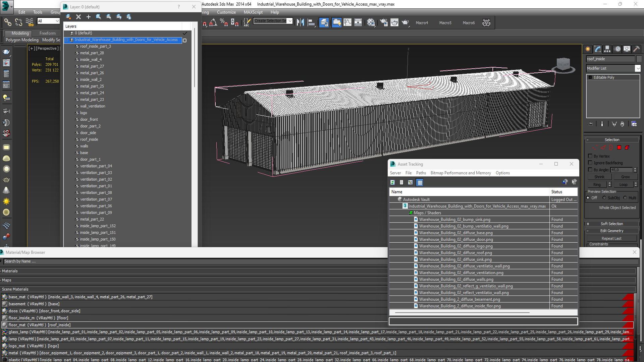The image size is (644, 362).
Task: Open Edit Named Selection Sets
Action: [247, 22]
